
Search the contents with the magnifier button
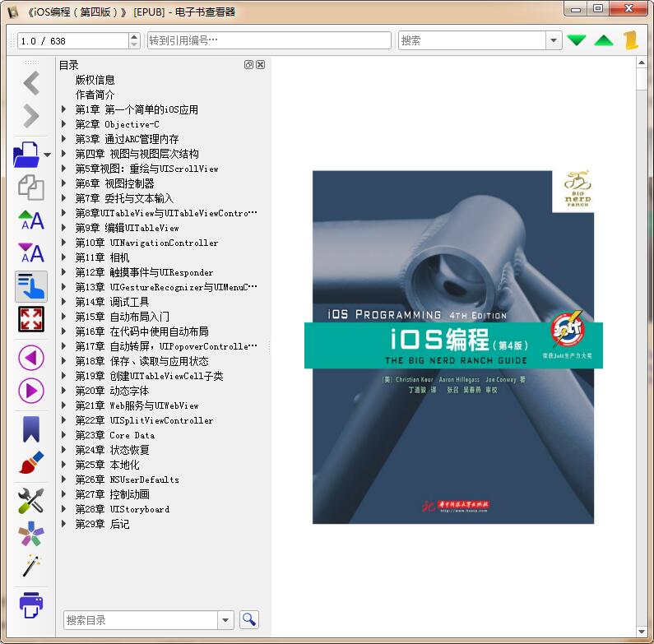pyautogui.click(x=249, y=620)
